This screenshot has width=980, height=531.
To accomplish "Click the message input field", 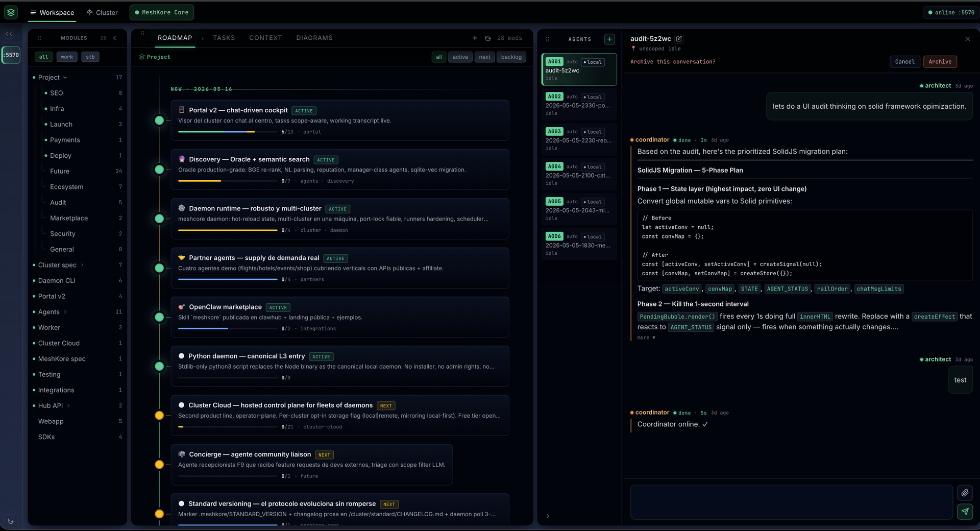I will click(x=791, y=502).
